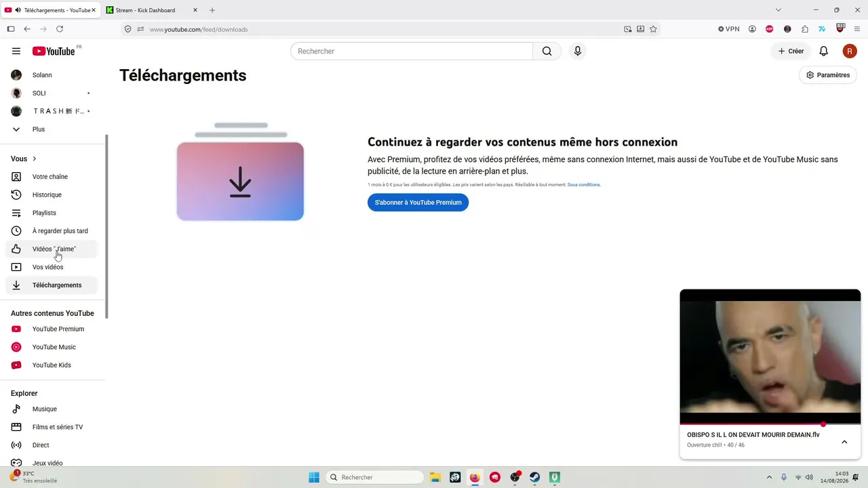Open the list all tabs dropdown

click(778, 10)
